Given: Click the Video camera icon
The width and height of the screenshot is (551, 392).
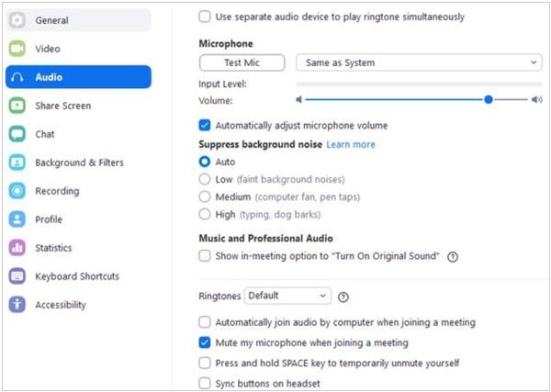Looking at the screenshot, I should (x=17, y=49).
